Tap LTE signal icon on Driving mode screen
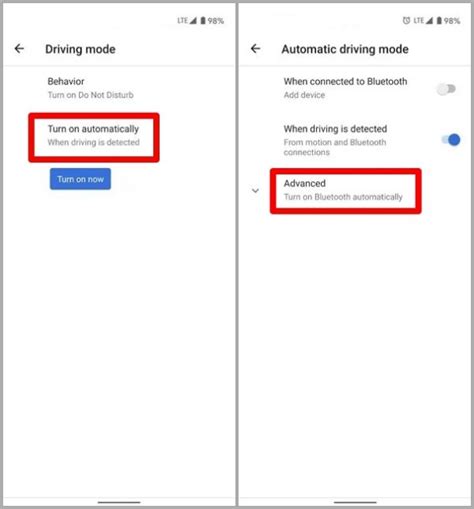Viewport: 474px width, 509px height. (187, 21)
